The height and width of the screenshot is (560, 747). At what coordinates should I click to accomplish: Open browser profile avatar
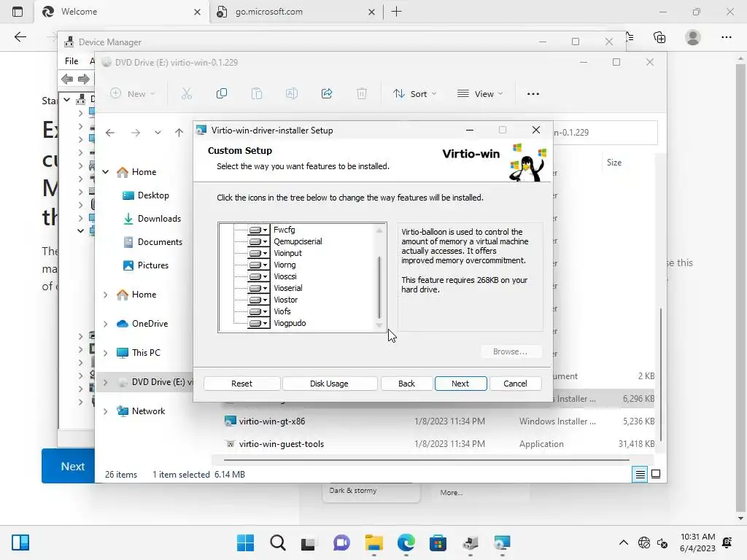click(x=693, y=37)
